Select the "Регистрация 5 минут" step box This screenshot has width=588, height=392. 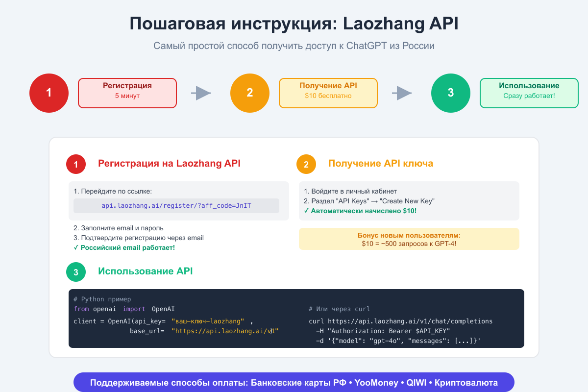127,93
